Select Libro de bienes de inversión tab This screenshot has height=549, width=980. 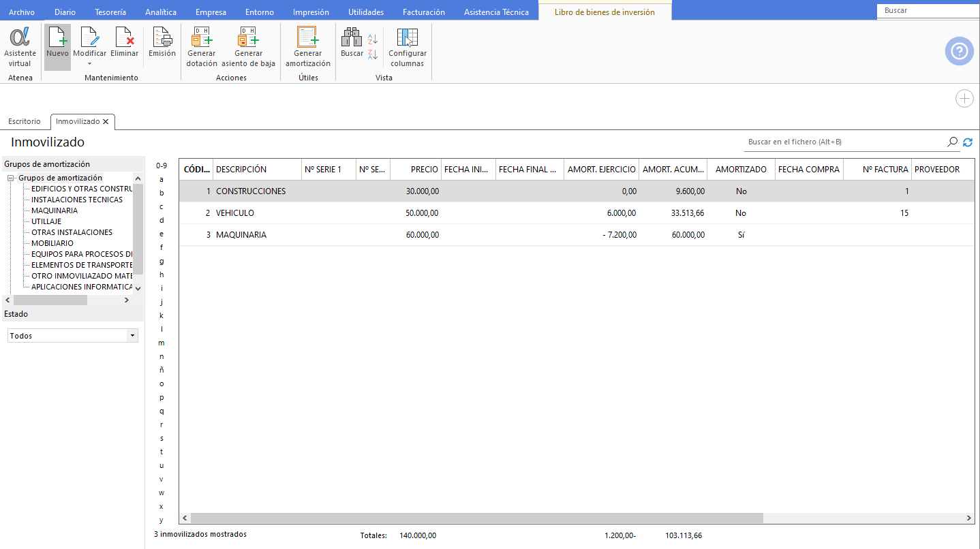tap(604, 12)
